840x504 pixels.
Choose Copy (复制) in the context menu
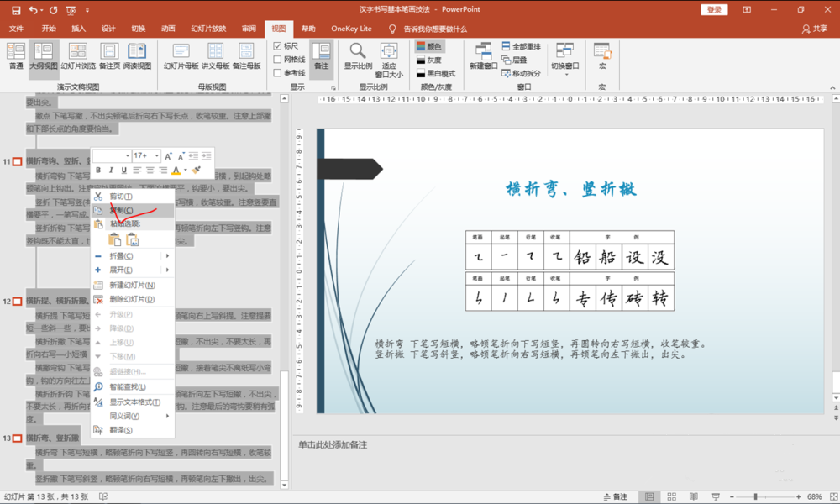(x=121, y=210)
